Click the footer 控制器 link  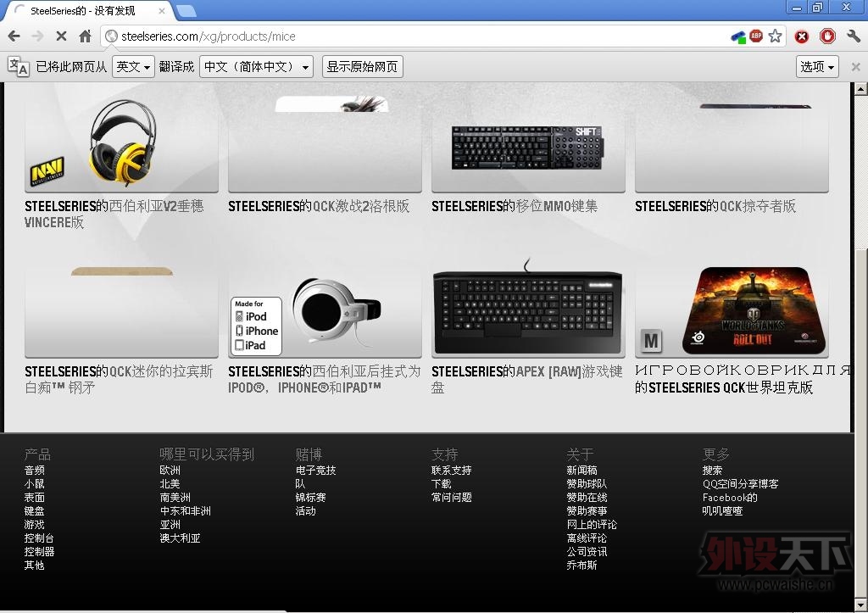click(x=39, y=552)
